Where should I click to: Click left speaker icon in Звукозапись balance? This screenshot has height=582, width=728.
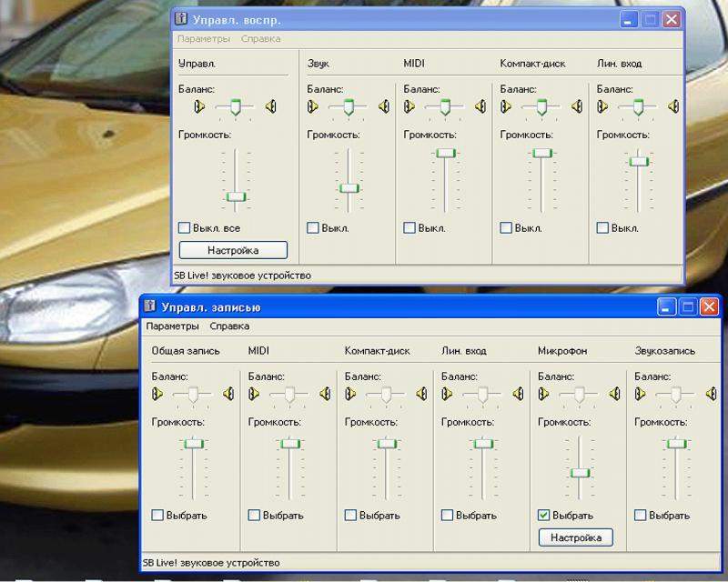click(641, 394)
